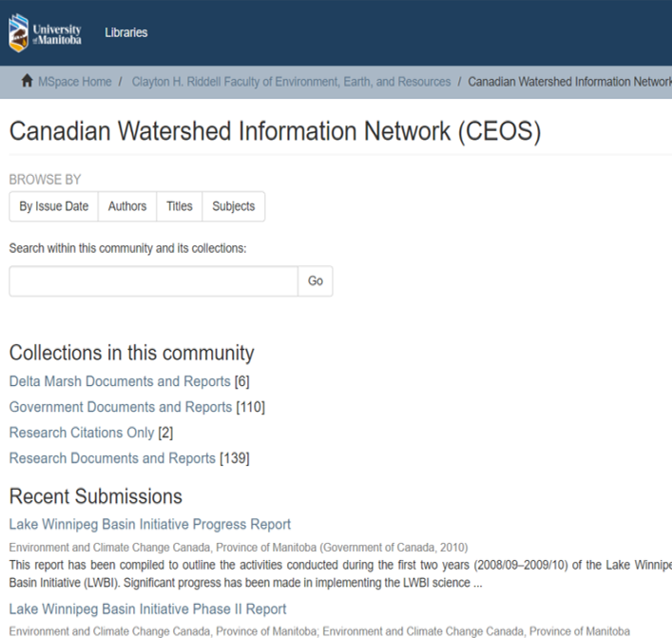The width and height of the screenshot is (672, 638).
Task: Open Lake Winnipeg Basin Initiative Progress Report
Action: pos(150,524)
